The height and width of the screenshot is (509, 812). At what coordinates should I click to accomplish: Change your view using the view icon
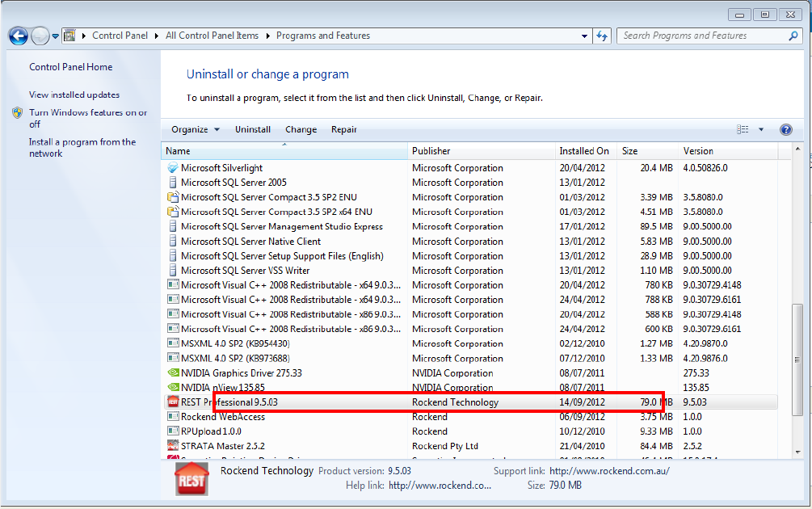tap(743, 129)
